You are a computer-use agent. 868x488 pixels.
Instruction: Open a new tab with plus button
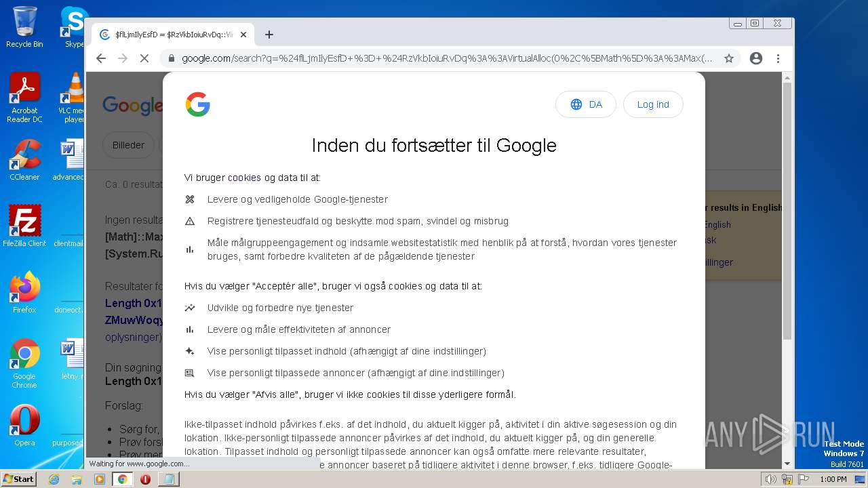click(x=269, y=35)
